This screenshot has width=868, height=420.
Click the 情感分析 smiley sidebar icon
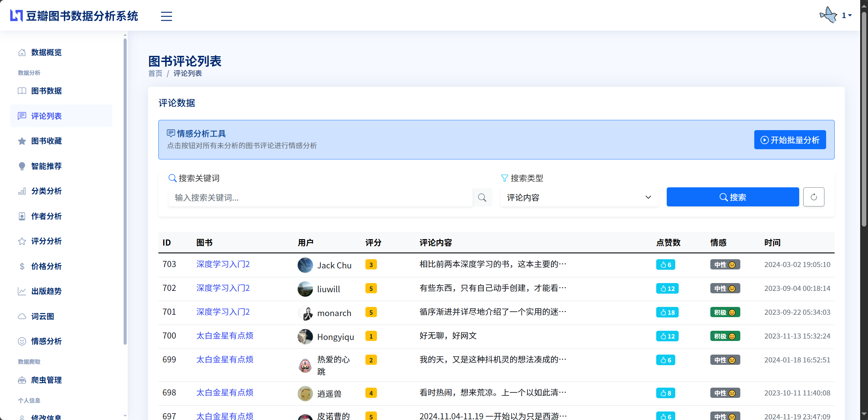pos(22,341)
